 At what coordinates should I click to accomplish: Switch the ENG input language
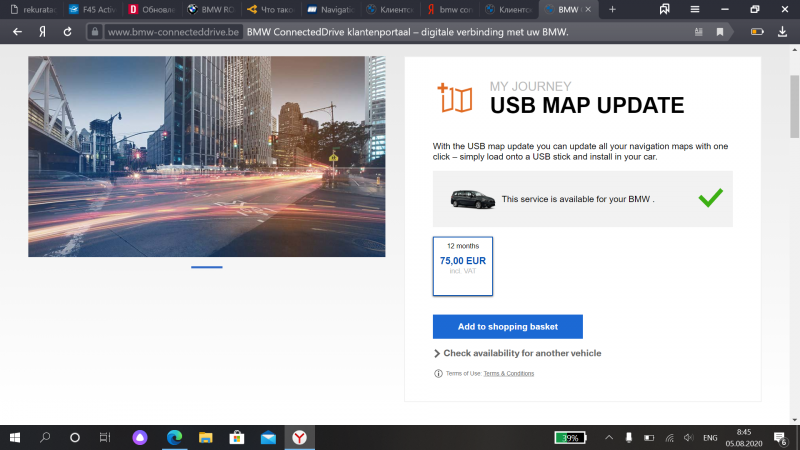pyautogui.click(x=710, y=438)
